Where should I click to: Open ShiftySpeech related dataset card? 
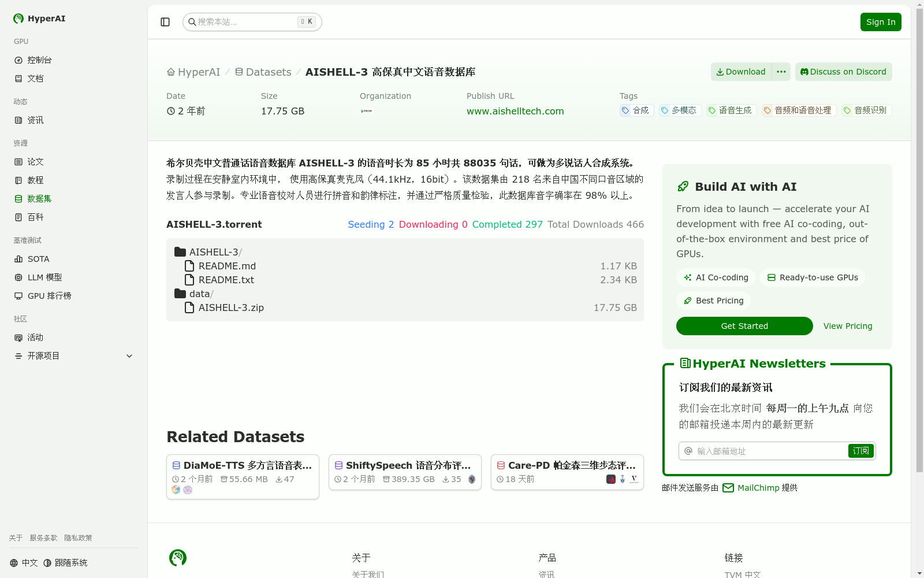click(405, 472)
